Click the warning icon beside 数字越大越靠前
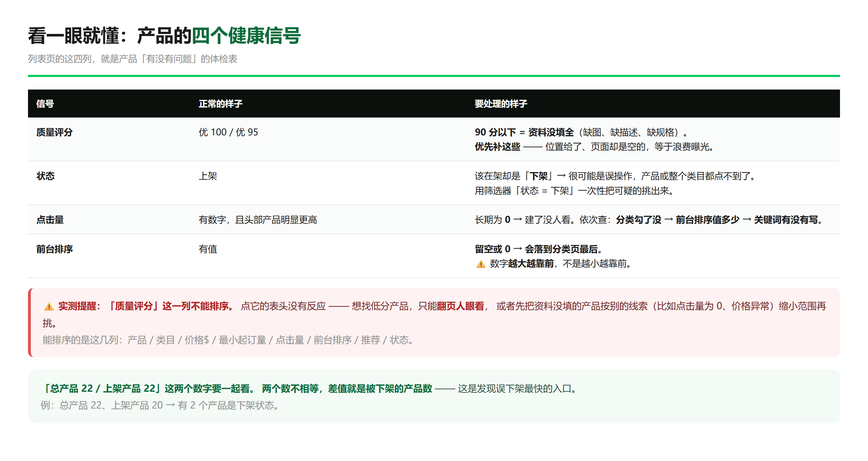868x461 pixels. point(481,264)
